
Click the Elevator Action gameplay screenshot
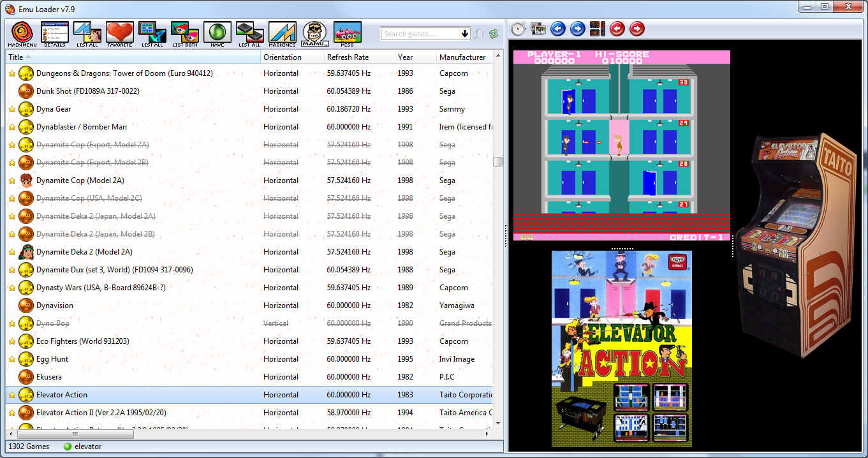point(622,145)
